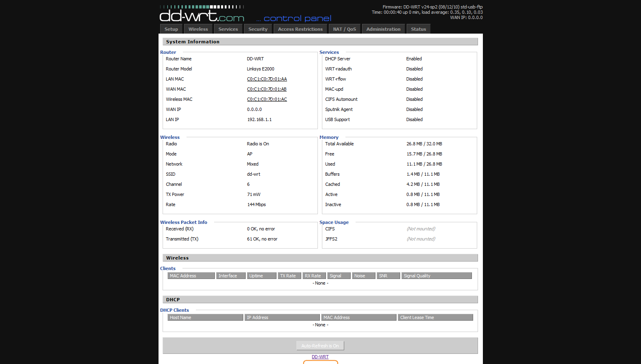
Task: Click the Rate value 144 Mbps
Action: coord(257,205)
